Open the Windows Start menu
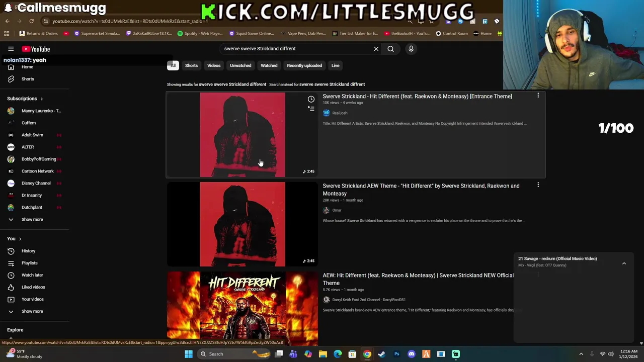The height and width of the screenshot is (362, 644). 188,354
